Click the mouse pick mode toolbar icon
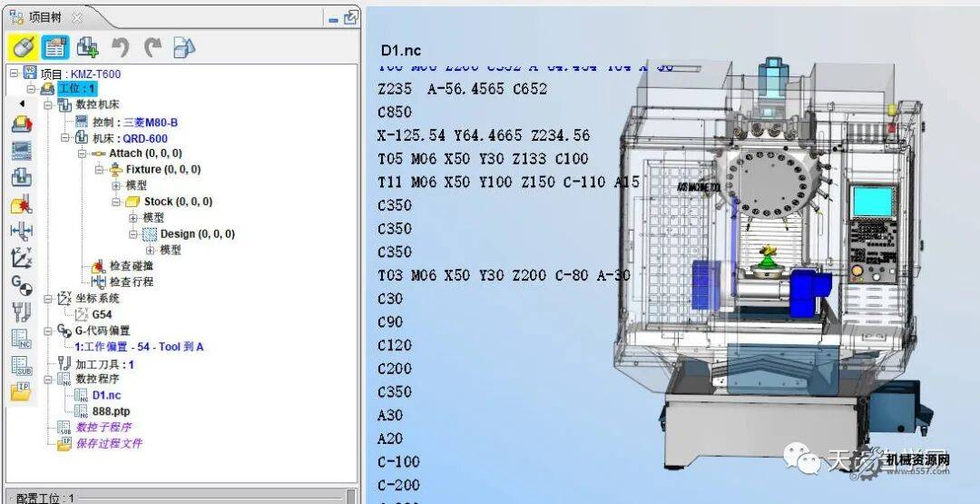Viewport: 980px width, 504px height. (24, 47)
